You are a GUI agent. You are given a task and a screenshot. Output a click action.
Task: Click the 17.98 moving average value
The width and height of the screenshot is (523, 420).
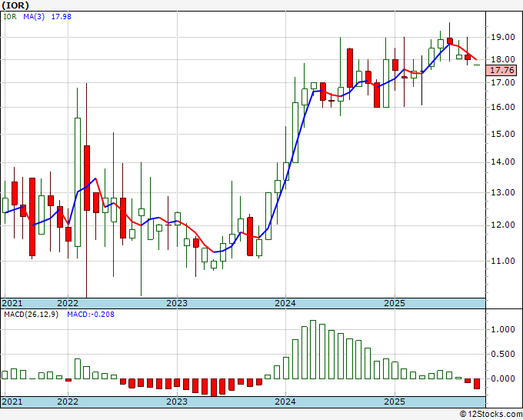pyautogui.click(x=61, y=17)
